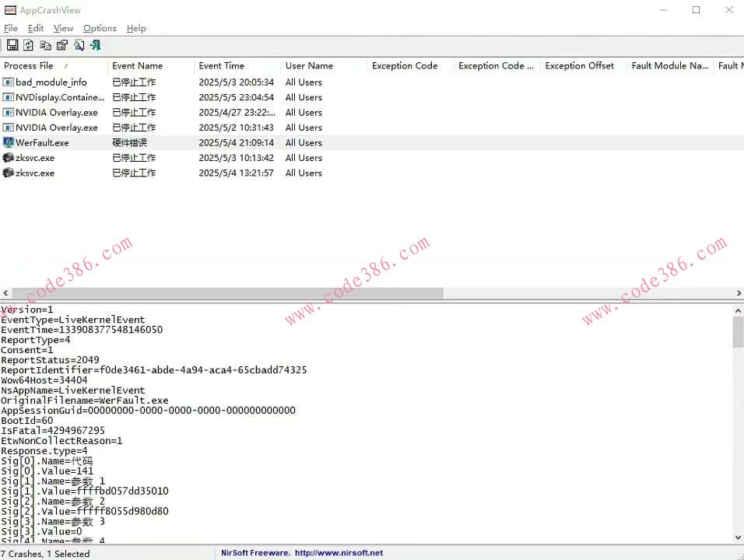Viewport: 744px width, 560px height.
Task: Click event time 2025/5/3 20:05:34
Action: click(237, 82)
